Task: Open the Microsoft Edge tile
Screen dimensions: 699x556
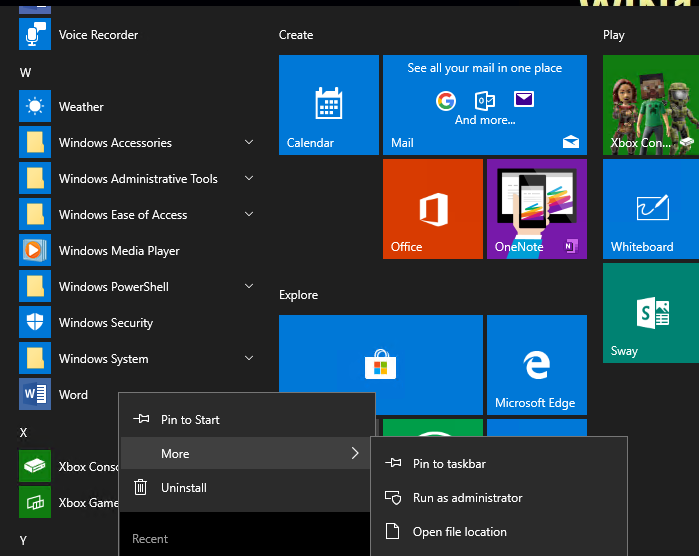Action: (x=535, y=365)
